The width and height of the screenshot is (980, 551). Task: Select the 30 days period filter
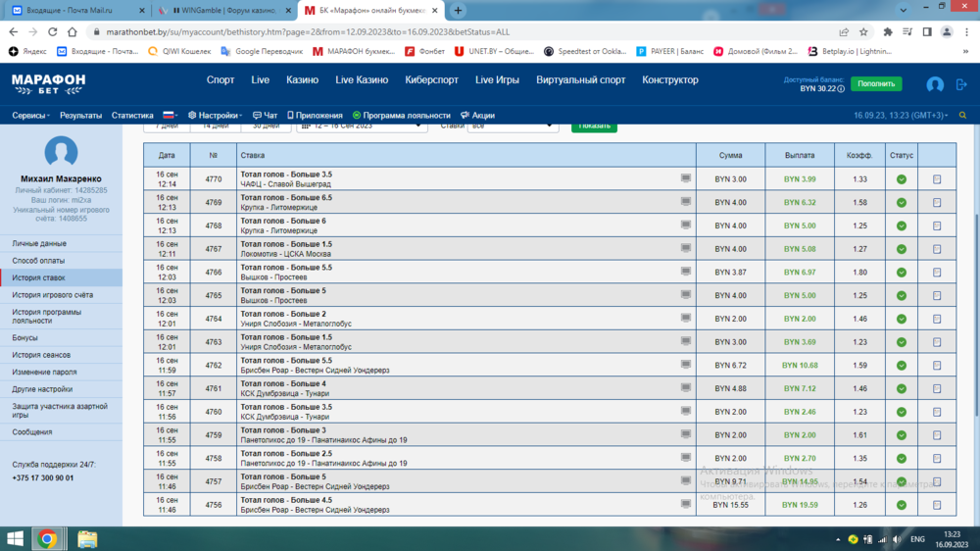[266, 126]
